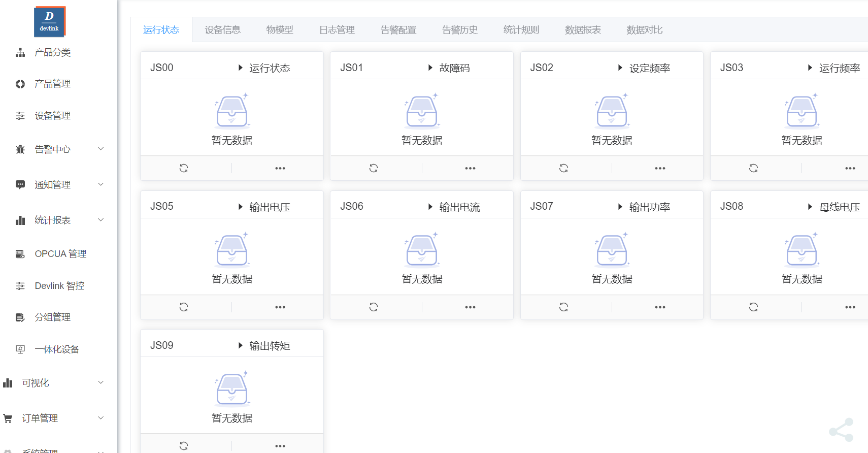Open more options on JS07 输出功率 card
The image size is (868, 453).
point(660,307)
